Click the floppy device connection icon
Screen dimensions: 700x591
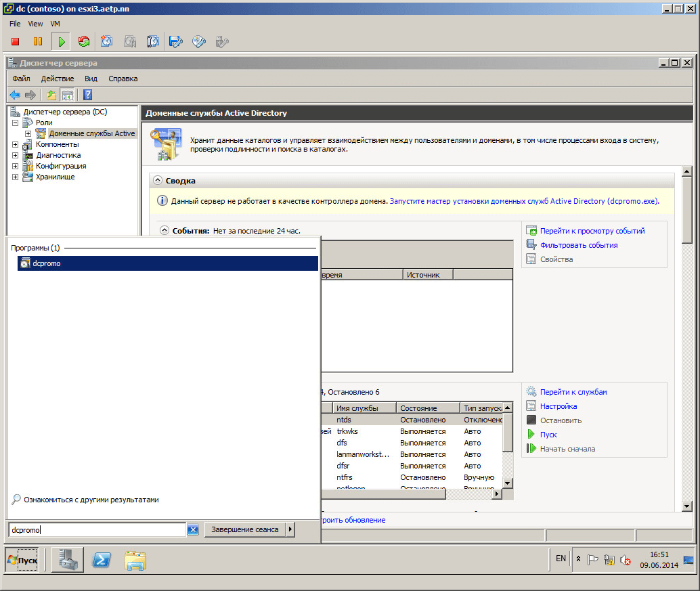click(176, 42)
